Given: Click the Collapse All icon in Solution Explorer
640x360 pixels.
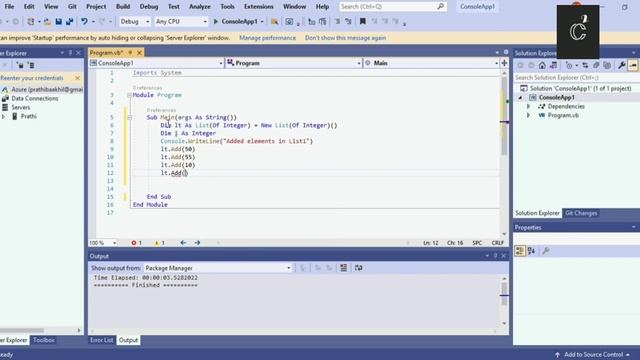Looking at the screenshot, I should [596, 65].
